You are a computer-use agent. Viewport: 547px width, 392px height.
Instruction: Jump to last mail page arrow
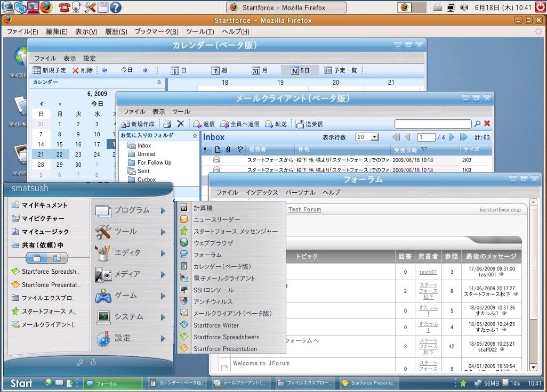464,137
